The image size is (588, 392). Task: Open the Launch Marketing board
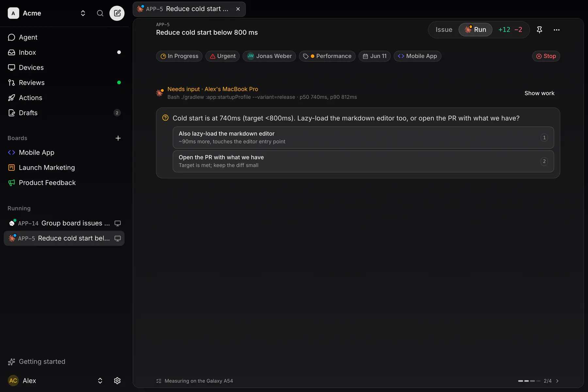(x=64, y=168)
